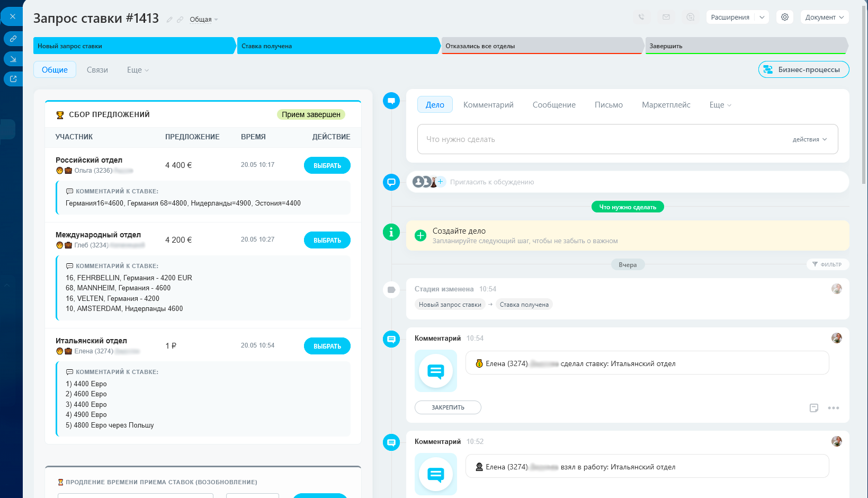Click the Расширения button
This screenshot has height=498, width=868.
pos(730,17)
